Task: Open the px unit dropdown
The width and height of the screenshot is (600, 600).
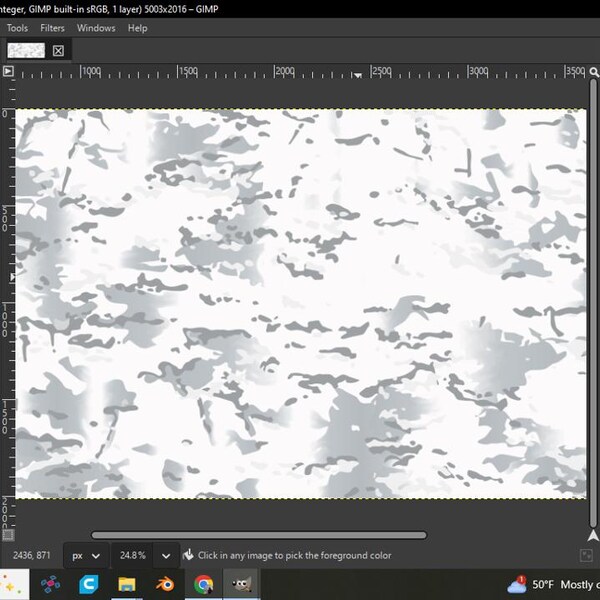Action: pos(86,556)
